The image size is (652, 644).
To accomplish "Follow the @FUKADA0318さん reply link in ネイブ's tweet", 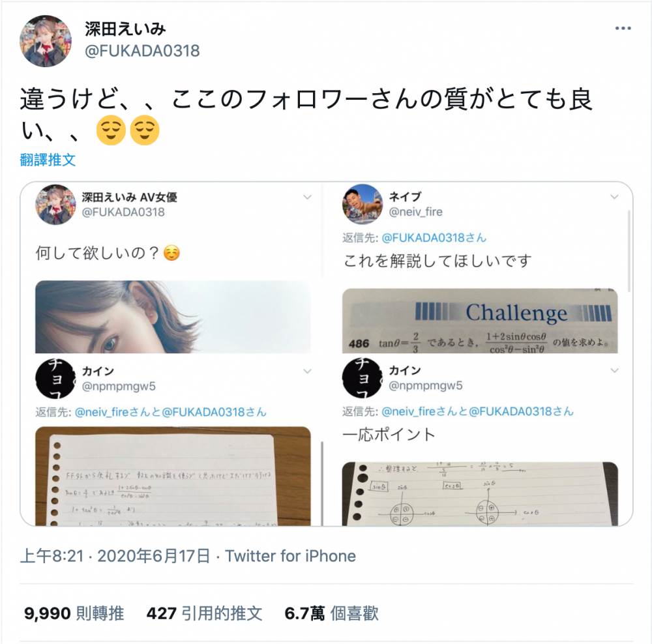I will (x=434, y=238).
